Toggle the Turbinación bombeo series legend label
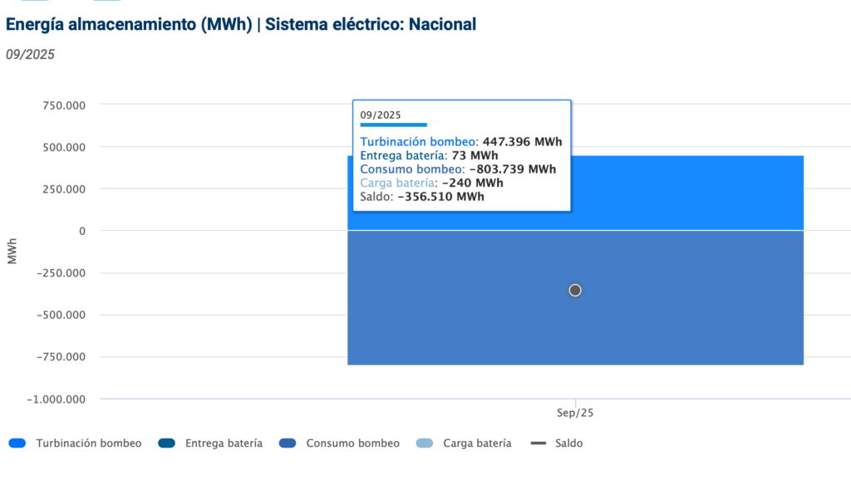 click(88, 443)
